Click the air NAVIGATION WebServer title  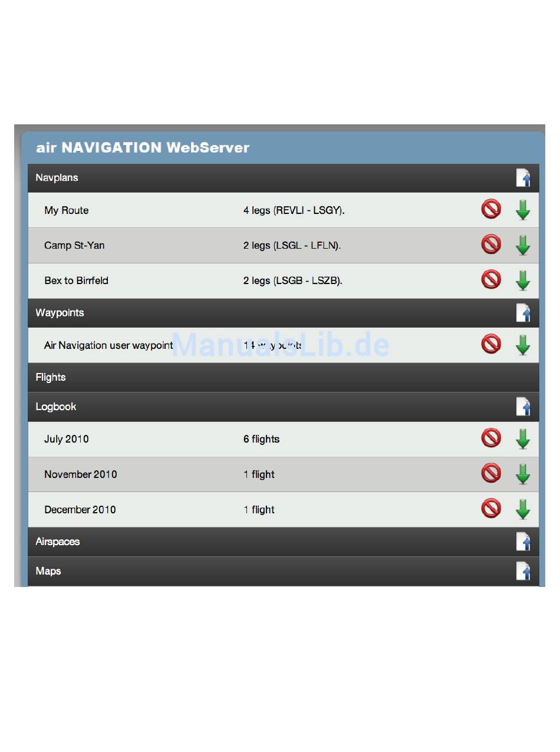coord(143,147)
